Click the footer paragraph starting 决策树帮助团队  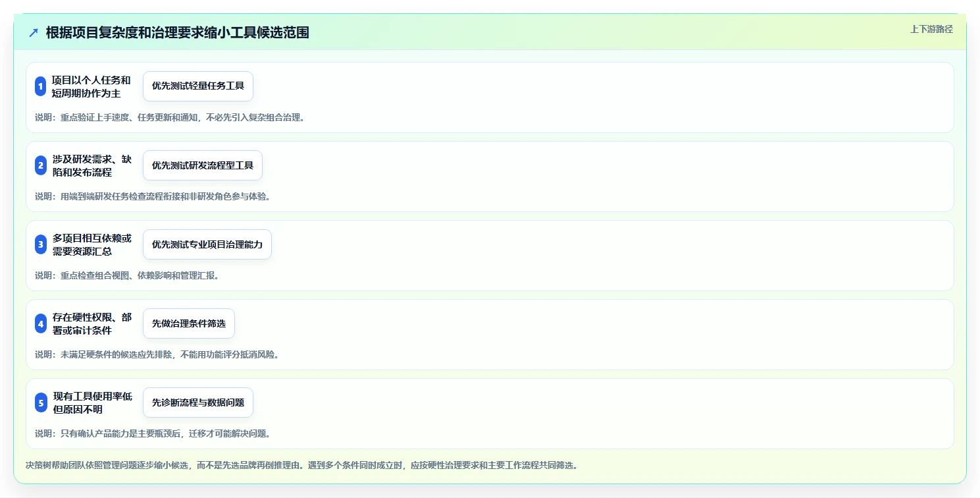click(302, 465)
